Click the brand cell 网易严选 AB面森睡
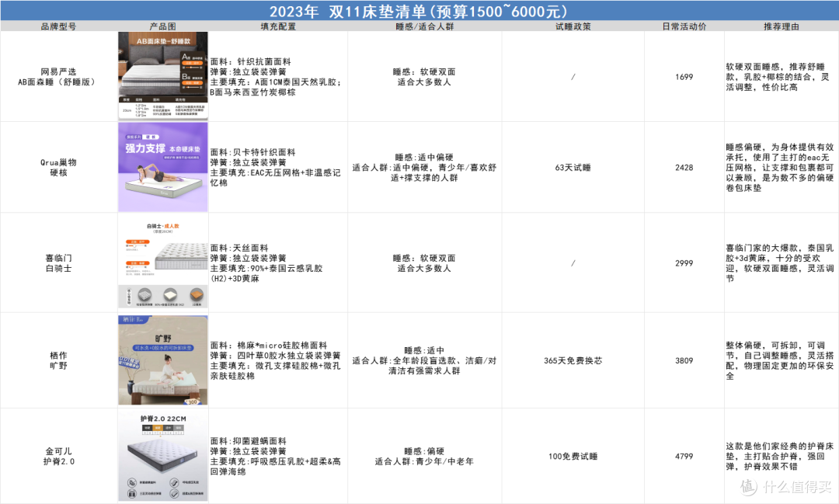839x504 pixels. 58,77
